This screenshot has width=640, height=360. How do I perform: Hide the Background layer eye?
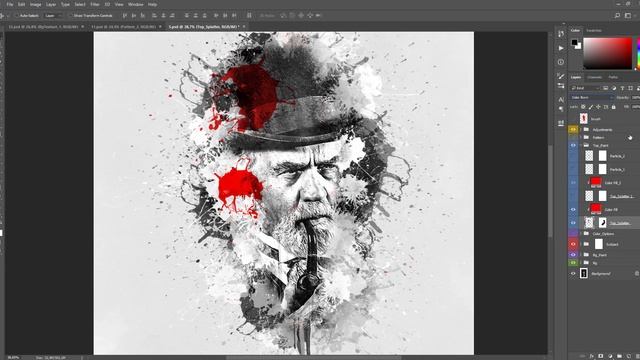[573, 273]
